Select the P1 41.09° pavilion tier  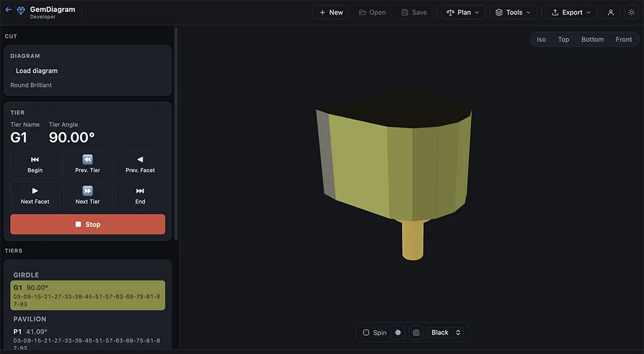(x=87, y=339)
